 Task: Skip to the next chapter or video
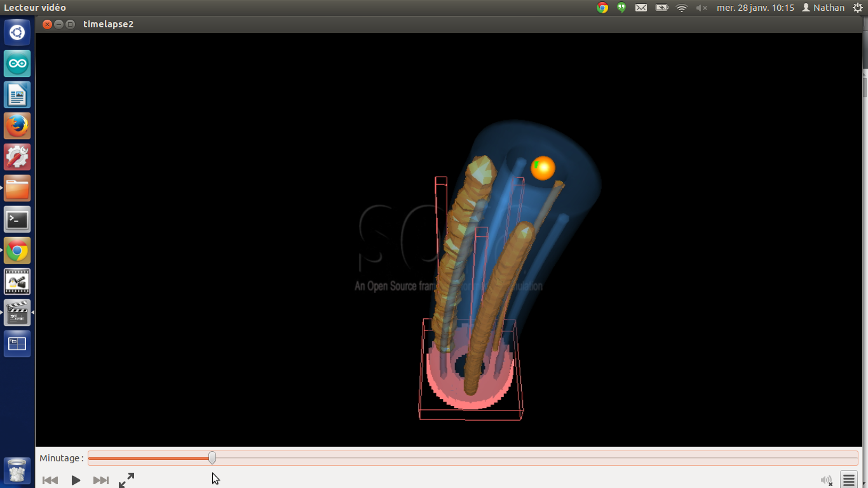100,480
